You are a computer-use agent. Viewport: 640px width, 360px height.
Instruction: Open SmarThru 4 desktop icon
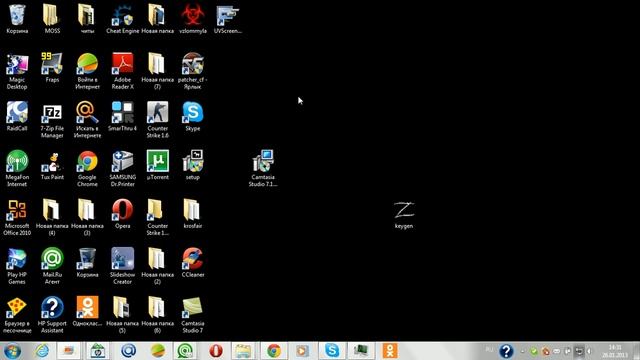coord(122,116)
